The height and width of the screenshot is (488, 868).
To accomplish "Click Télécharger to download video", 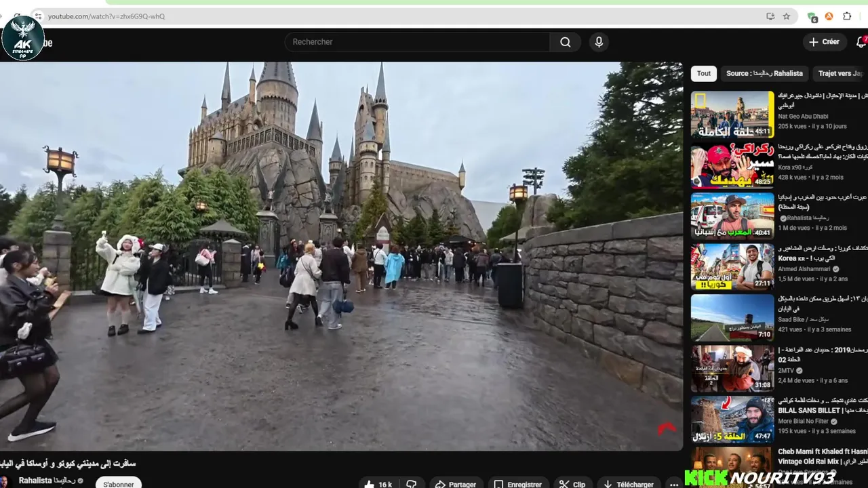I will (629, 484).
